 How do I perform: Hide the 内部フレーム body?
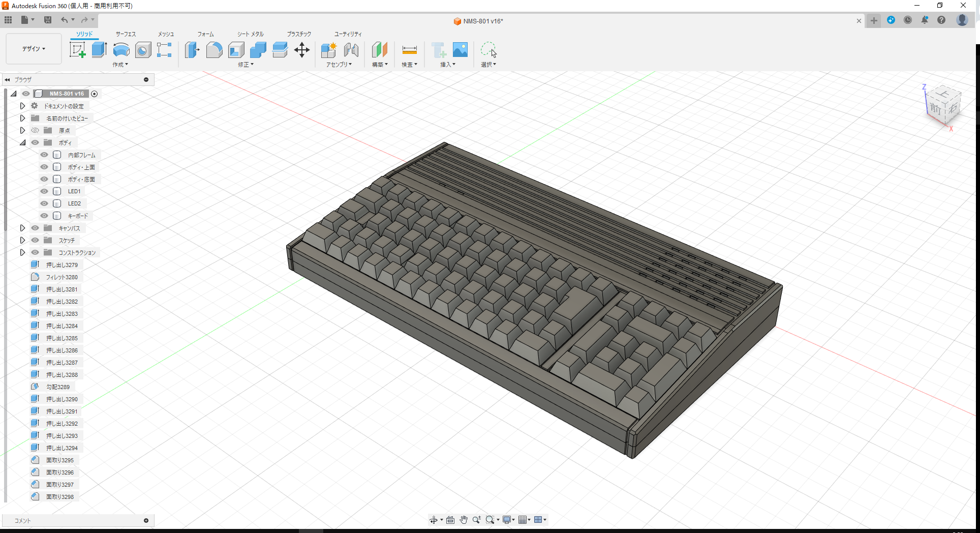[44, 155]
